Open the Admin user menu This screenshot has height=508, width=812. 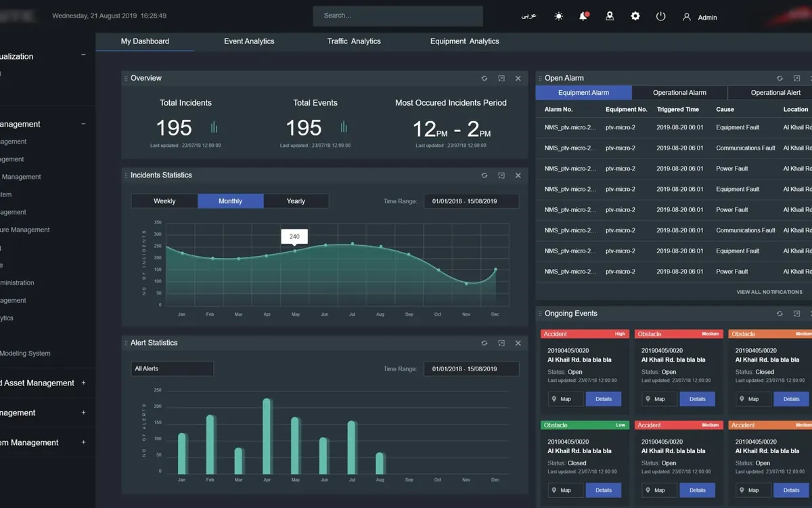coord(700,17)
